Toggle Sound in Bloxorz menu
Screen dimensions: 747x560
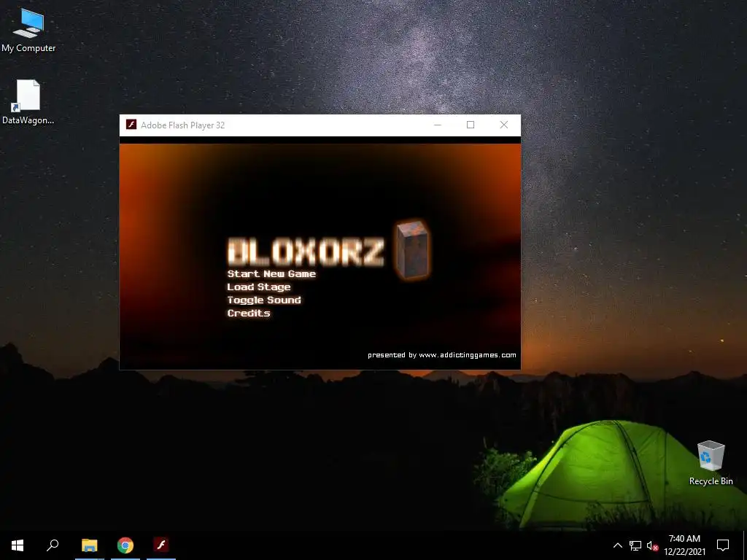point(264,300)
